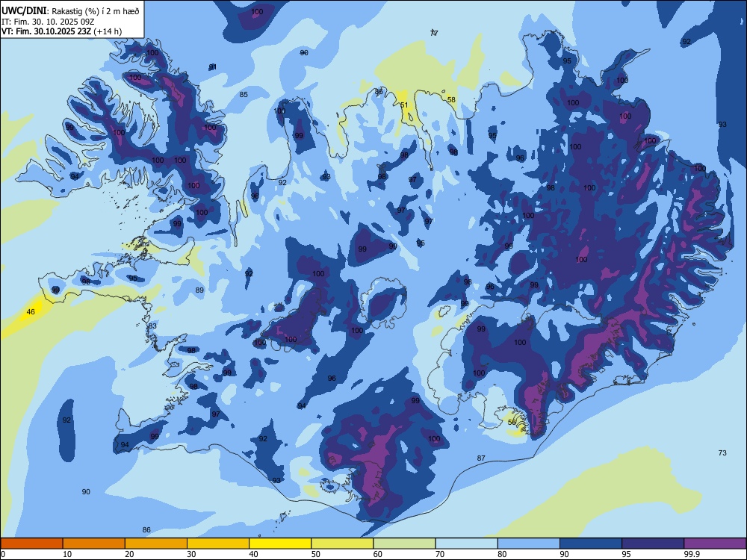Click the 50 legend tick label
Image resolution: width=747 pixels, height=560 pixels.
click(315, 554)
